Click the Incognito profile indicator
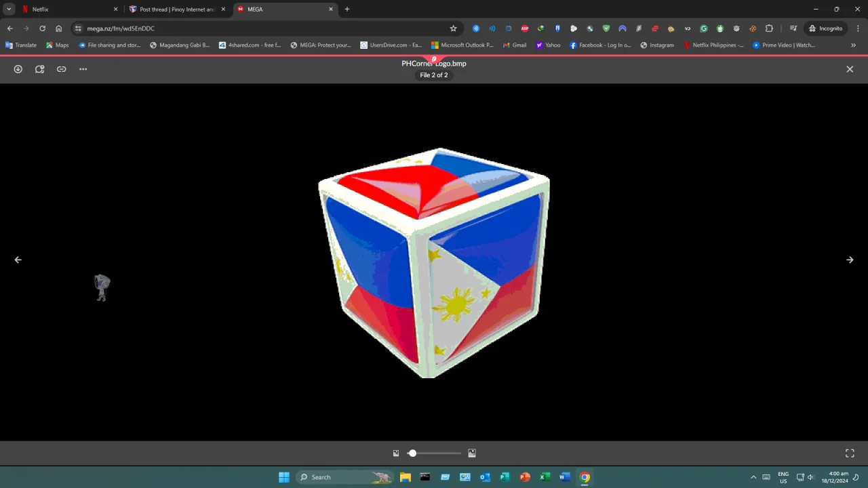Viewport: 868px width, 488px height. pos(825,28)
